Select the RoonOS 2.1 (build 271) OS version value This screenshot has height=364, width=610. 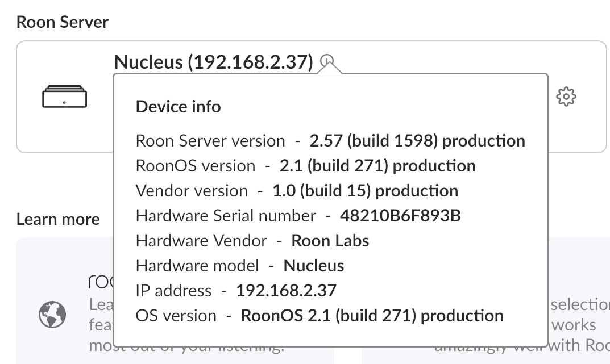coord(372,316)
